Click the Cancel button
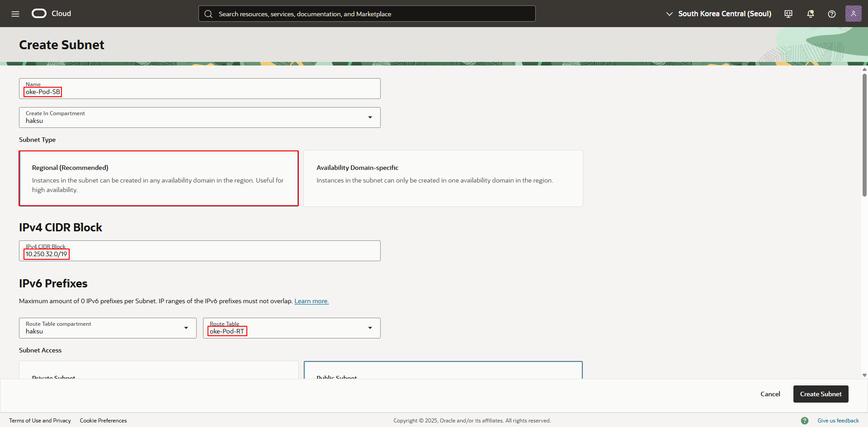The image size is (868, 427). (x=770, y=394)
